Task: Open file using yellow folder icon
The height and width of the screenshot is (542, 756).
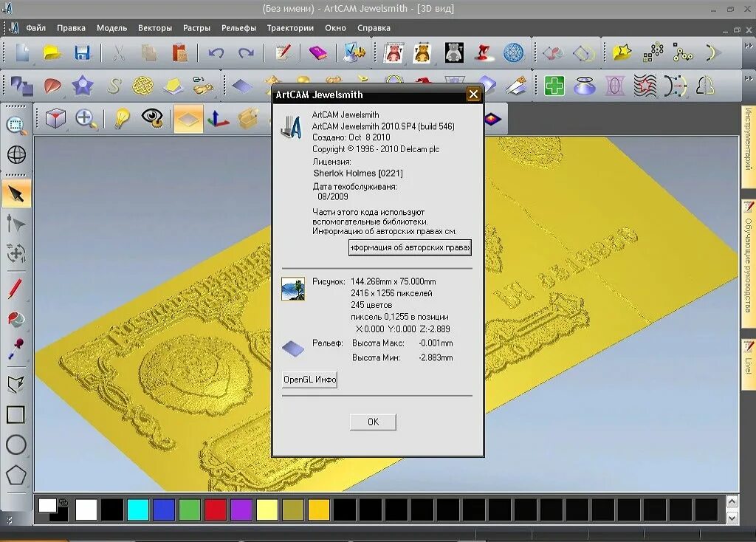Action: tap(52, 52)
